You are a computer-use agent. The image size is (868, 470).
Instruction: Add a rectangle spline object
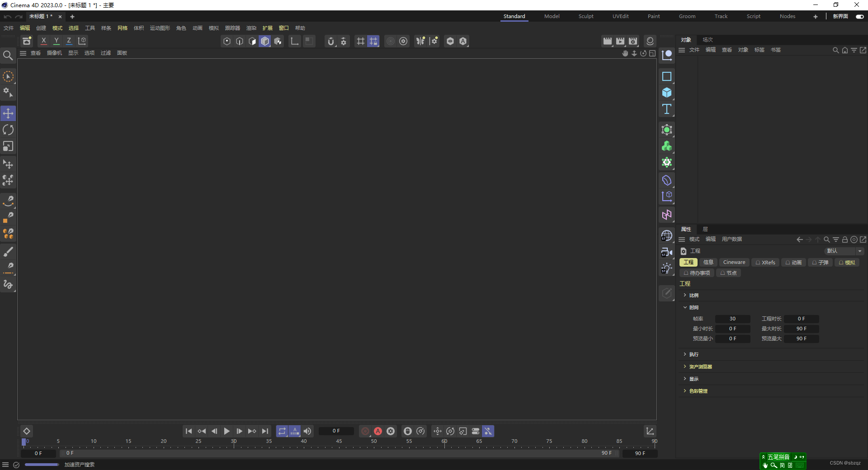pyautogui.click(x=667, y=76)
